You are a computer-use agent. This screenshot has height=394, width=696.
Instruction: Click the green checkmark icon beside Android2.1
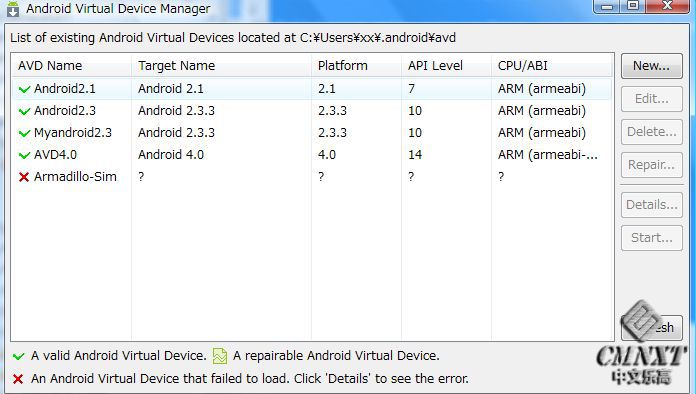coord(24,89)
